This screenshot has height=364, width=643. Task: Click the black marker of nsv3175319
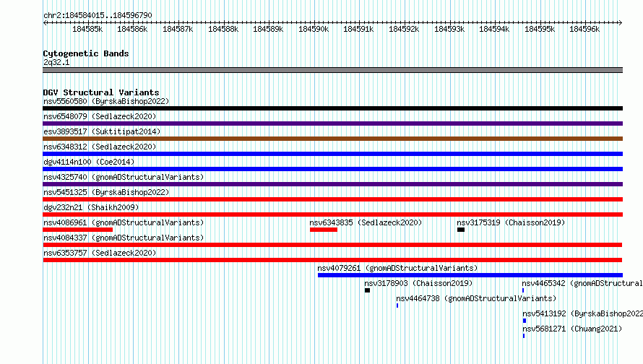click(461, 230)
